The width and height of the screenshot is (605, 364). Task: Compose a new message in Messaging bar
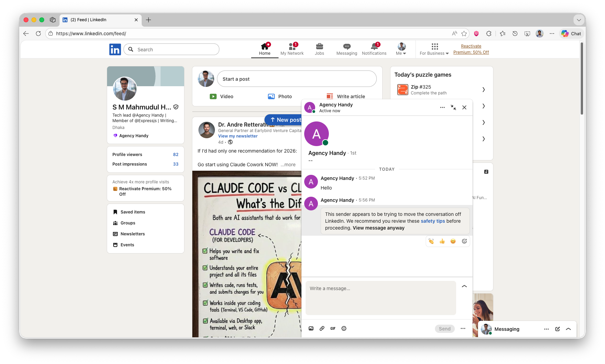click(x=557, y=329)
